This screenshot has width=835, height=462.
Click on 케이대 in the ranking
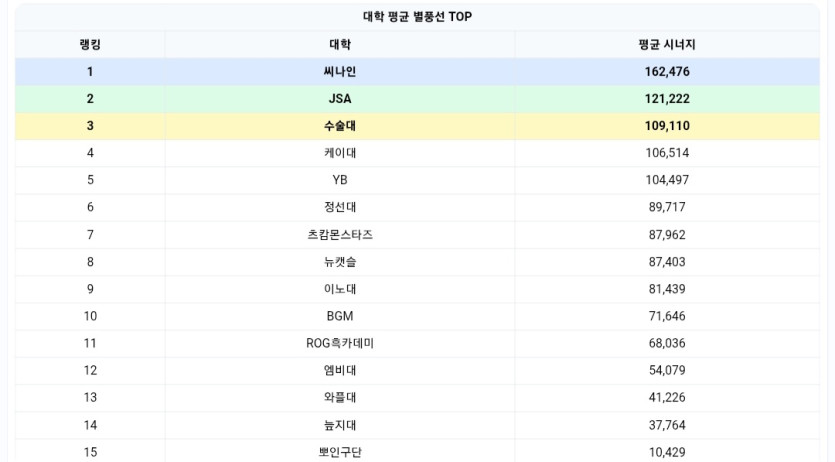[340, 153]
